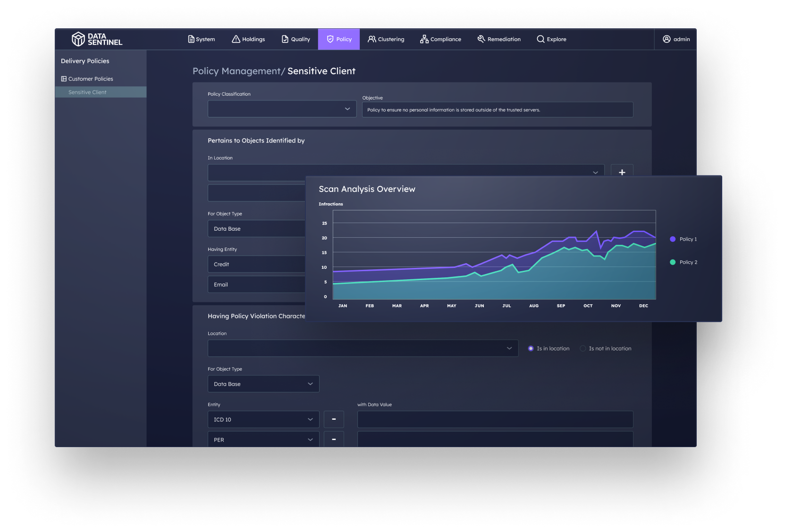This screenshot has height=532, width=785.
Task: Expand the Location dropdown under violation characteristics
Action: coord(363,348)
